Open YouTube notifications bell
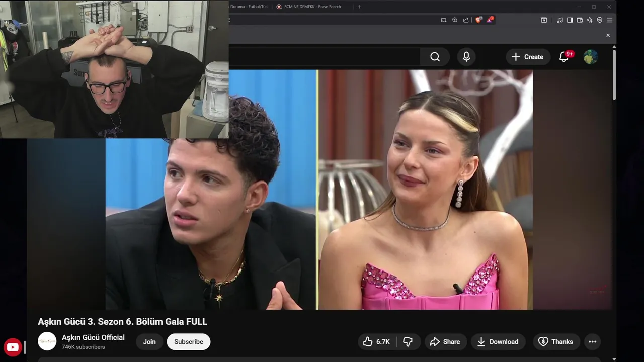 coord(564,57)
